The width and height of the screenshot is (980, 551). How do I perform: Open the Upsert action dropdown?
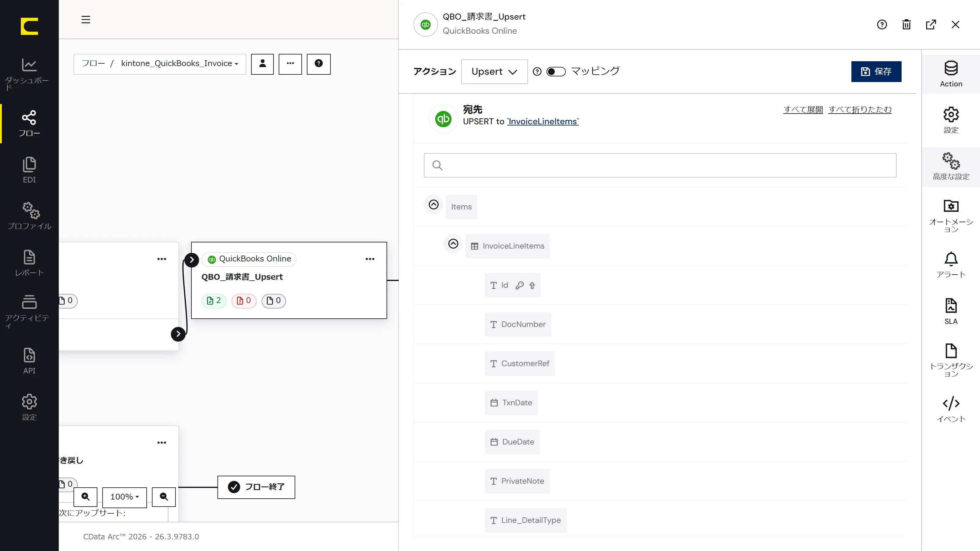pos(494,72)
